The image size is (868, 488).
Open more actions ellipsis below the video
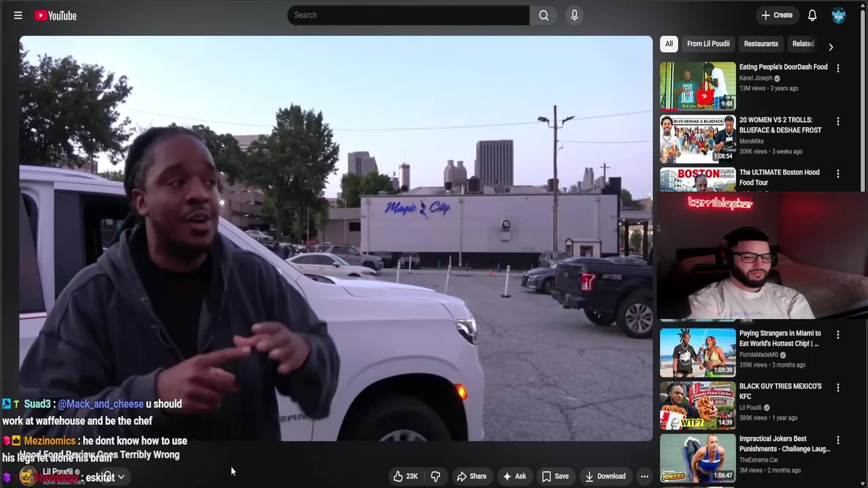click(644, 476)
